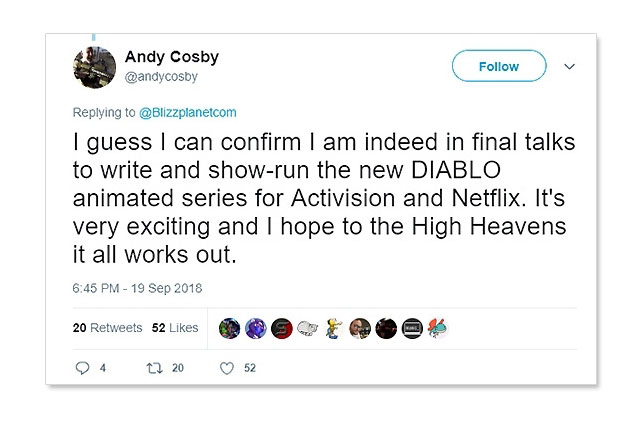Click the 6:45 PM - 19 Sep 2018 timestamp

[137, 288]
